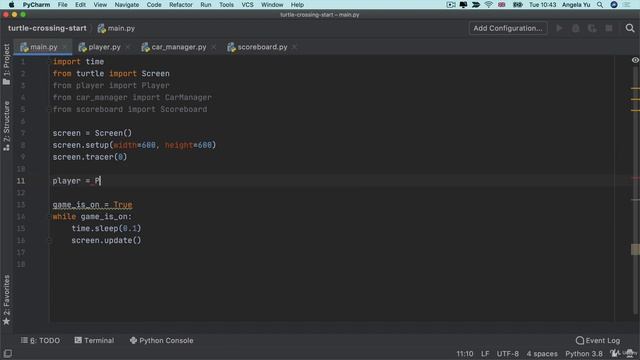Close the scoreboard.py tab

click(x=294, y=47)
